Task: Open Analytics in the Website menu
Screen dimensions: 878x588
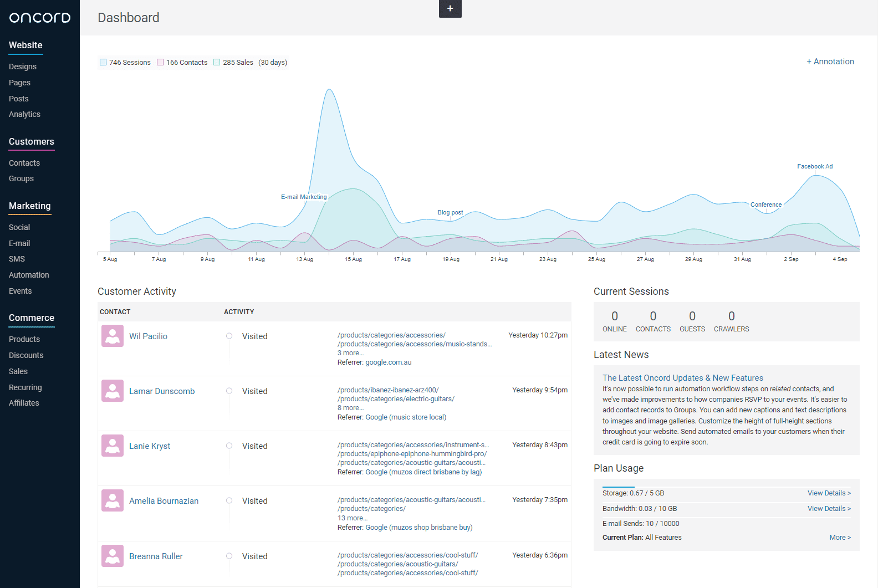Action: click(x=24, y=114)
